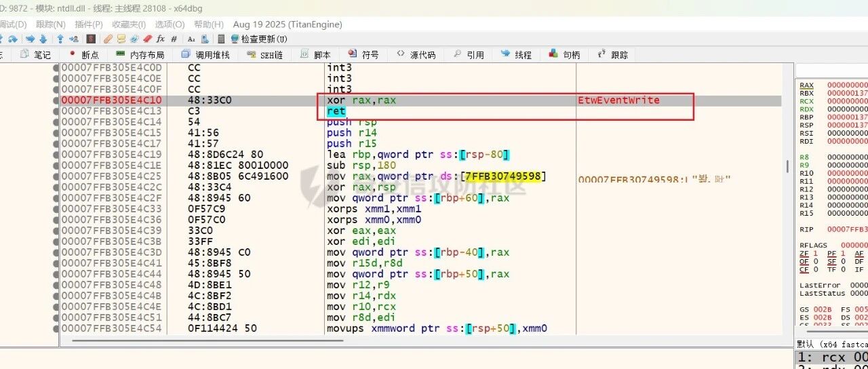Click the string references icon
This screenshot has height=369, width=868.
pyautogui.click(x=191, y=39)
